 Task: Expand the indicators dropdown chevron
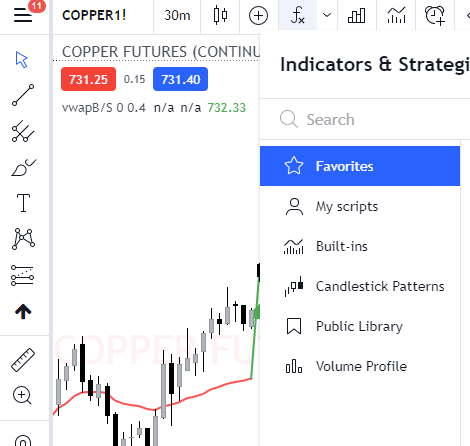327,15
